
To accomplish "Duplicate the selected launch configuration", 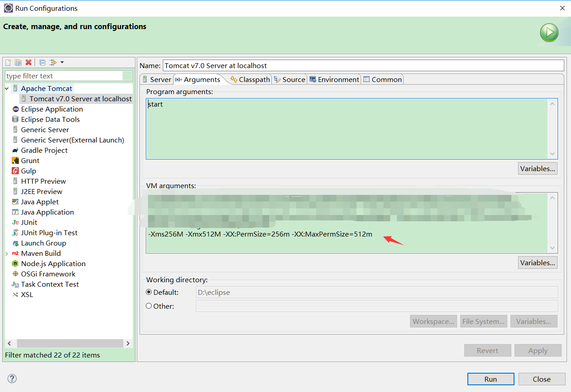I will 18,62.
